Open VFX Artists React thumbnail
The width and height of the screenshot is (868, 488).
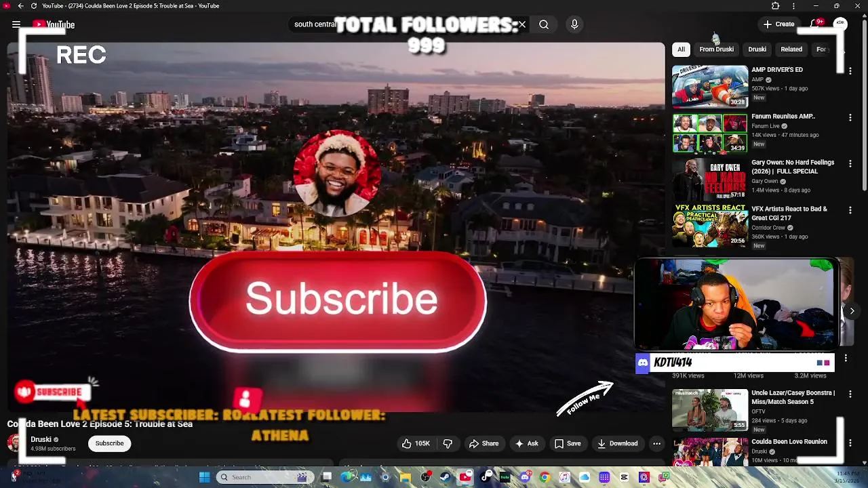[710, 226]
